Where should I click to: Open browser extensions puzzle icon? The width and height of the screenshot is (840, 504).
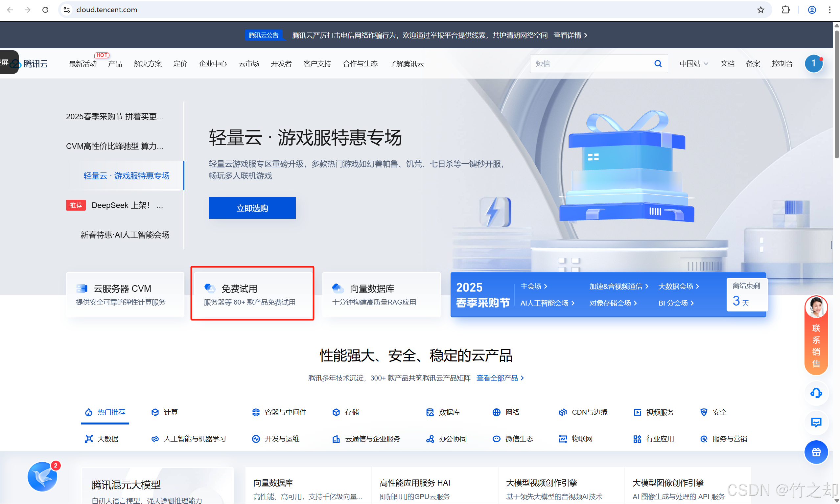(785, 10)
